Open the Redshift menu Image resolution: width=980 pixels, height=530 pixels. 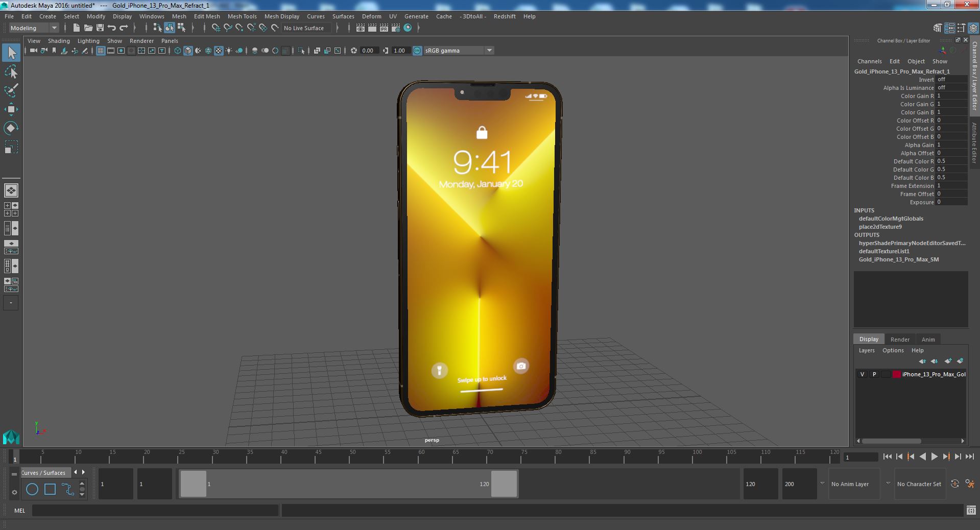pyautogui.click(x=505, y=16)
